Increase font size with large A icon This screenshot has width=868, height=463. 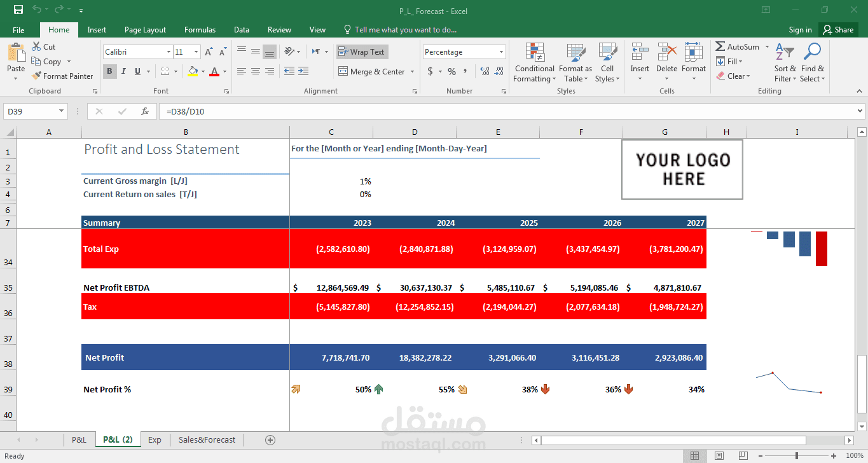(209, 52)
